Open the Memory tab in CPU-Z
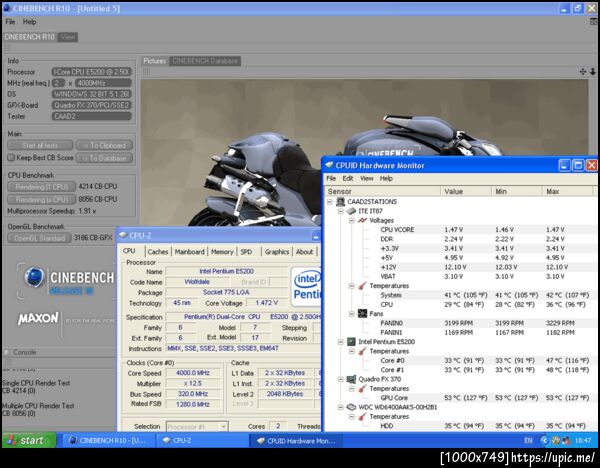The width and height of the screenshot is (600, 468). (x=222, y=252)
